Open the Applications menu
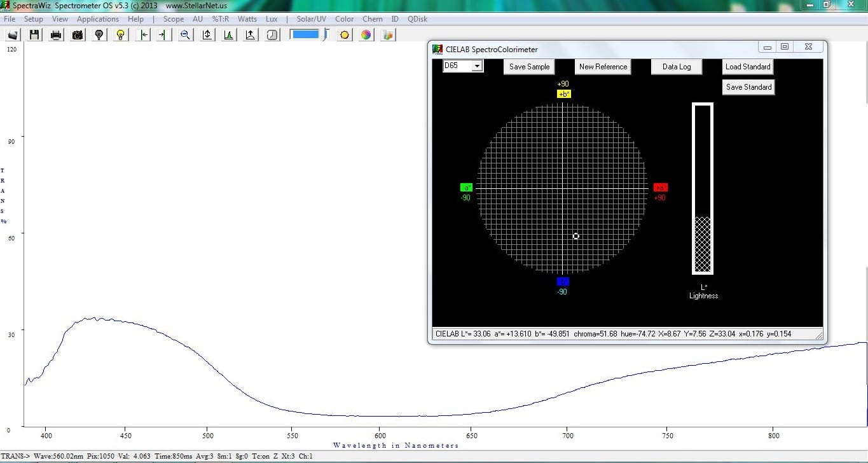The height and width of the screenshot is (463, 868). click(98, 19)
